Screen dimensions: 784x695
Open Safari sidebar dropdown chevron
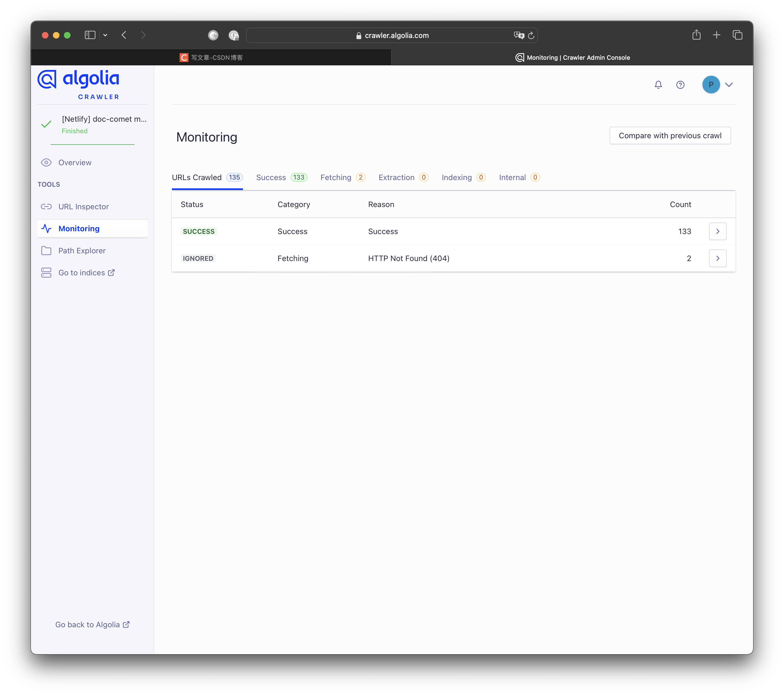(105, 35)
